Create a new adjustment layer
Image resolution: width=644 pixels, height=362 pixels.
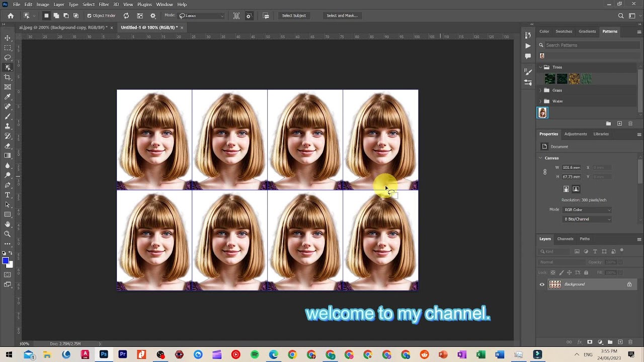(600, 342)
